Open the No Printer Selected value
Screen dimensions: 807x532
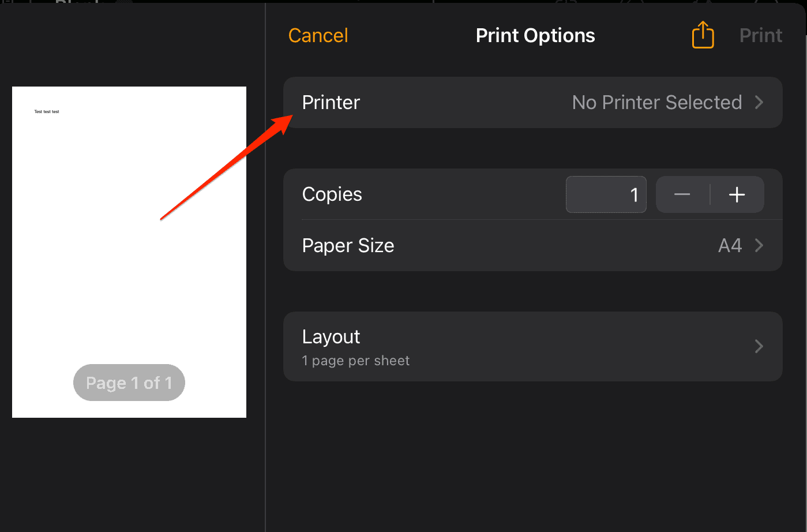656,103
